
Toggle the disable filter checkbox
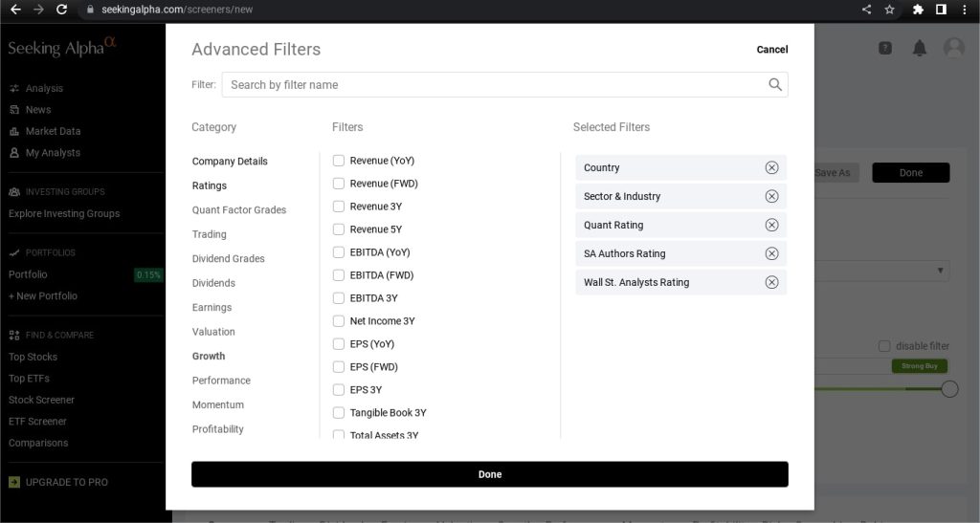(x=884, y=346)
